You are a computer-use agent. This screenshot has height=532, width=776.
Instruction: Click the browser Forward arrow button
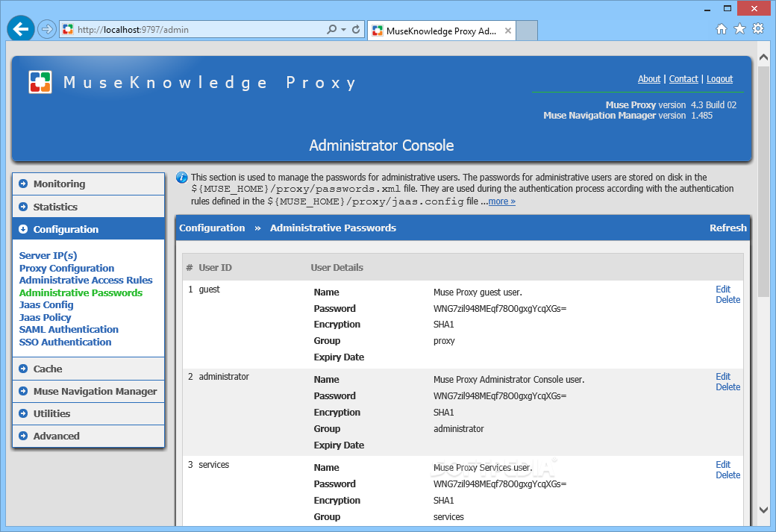tap(46, 29)
